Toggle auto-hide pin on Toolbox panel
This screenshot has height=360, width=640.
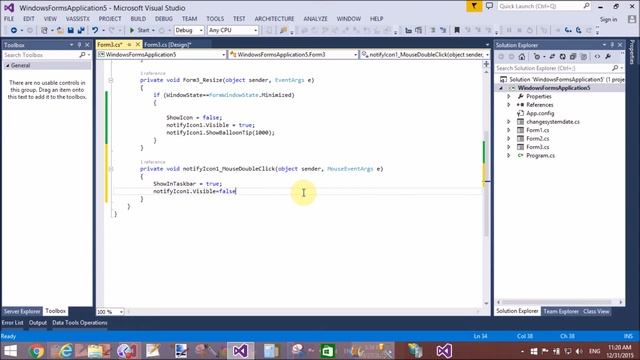[80, 45]
